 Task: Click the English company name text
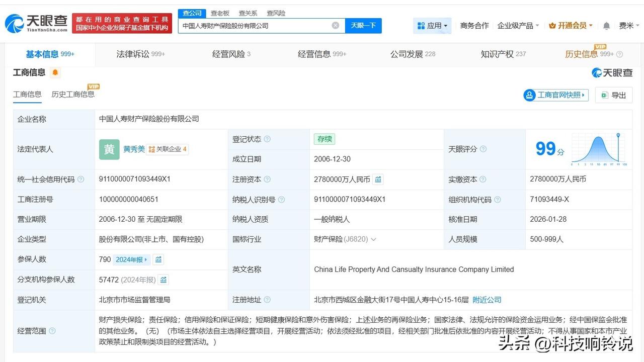414,269
